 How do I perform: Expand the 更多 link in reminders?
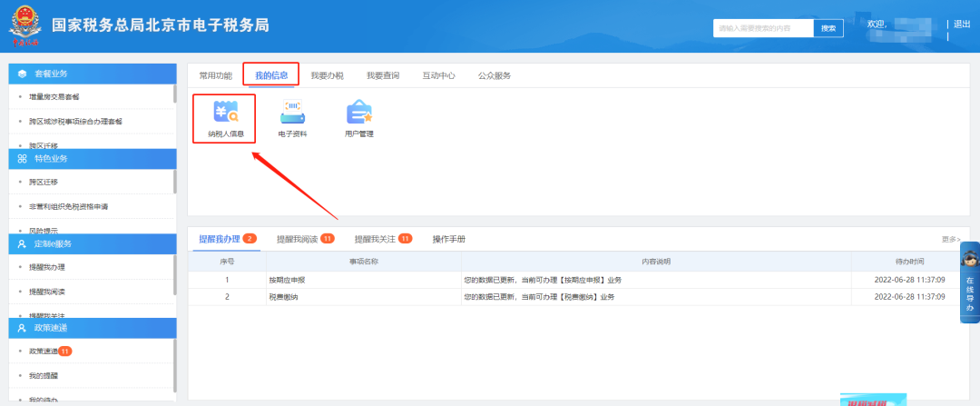tap(950, 239)
